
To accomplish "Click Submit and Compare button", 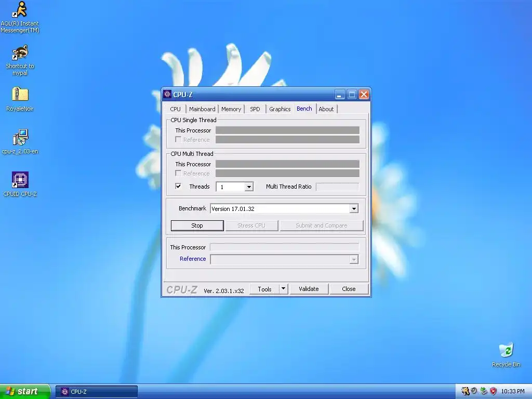I will point(321,225).
